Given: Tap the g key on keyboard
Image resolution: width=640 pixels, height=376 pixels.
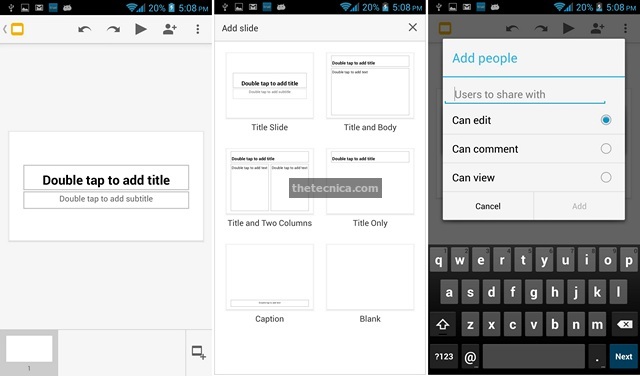Looking at the screenshot, I should (533, 292).
